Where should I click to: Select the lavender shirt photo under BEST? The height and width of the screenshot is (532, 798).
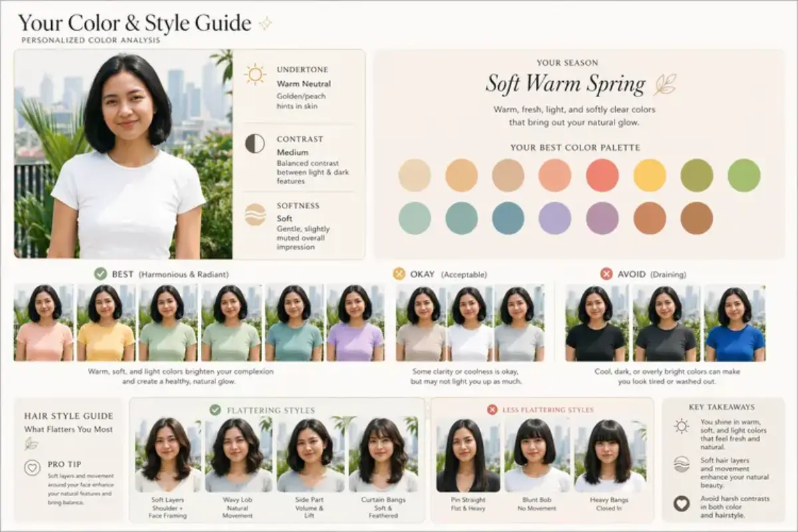click(355, 323)
